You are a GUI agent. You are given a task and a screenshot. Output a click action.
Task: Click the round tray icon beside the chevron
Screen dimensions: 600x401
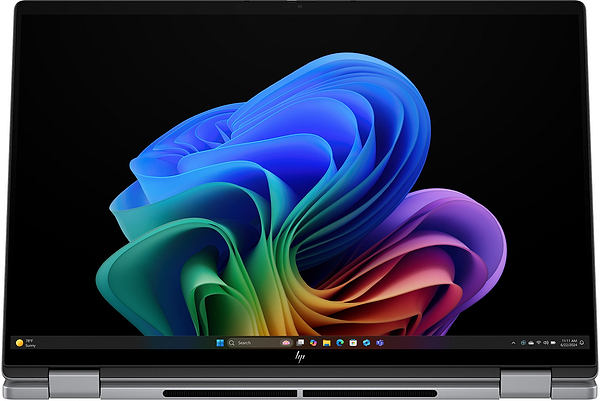coord(522,343)
